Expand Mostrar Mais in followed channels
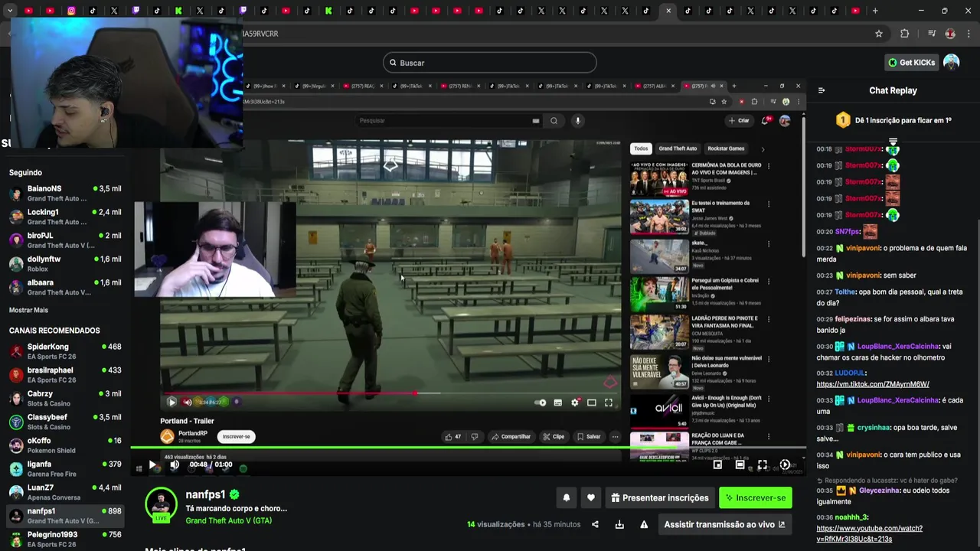The image size is (980, 551). (28, 310)
